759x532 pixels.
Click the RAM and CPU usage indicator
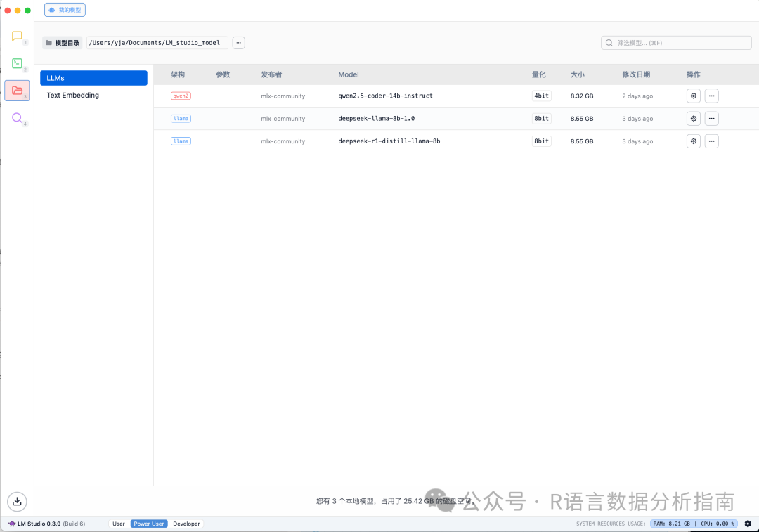tap(694, 524)
